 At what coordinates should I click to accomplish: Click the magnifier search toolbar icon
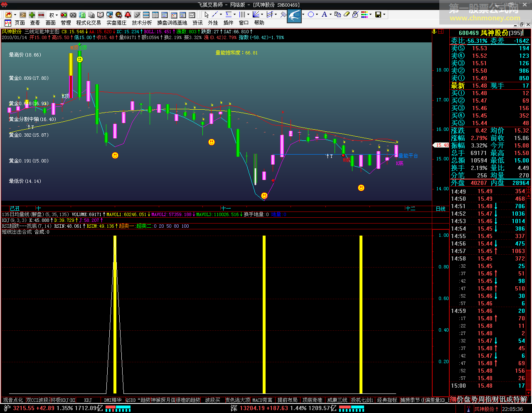click(x=110, y=15)
